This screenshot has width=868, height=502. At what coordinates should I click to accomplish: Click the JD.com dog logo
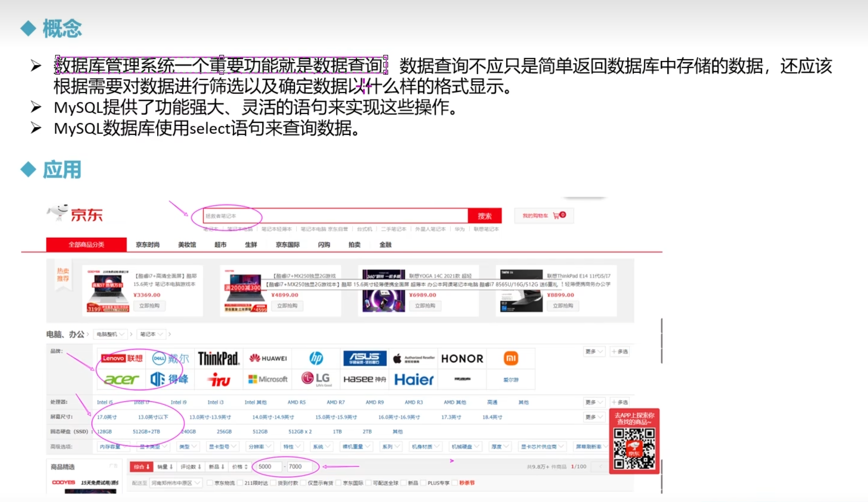59,212
